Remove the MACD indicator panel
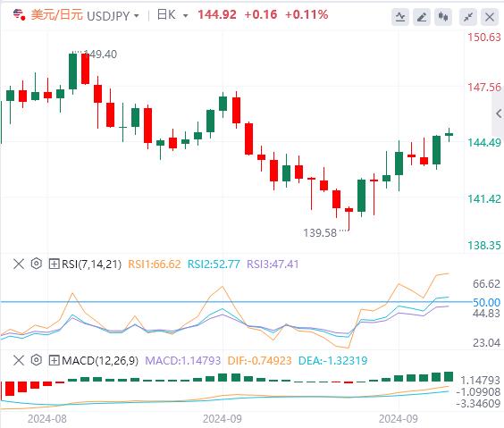The image size is (504, 428). tap(19, 360)
